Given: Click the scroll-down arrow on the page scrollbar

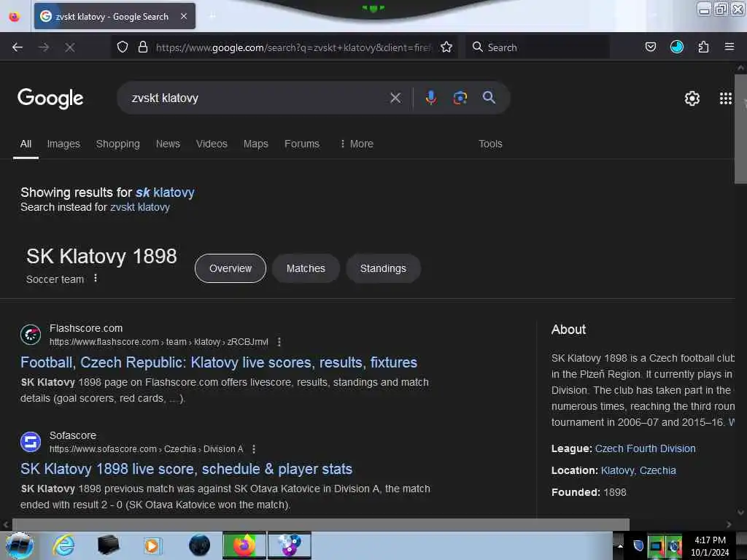Looking at the screenshot, I should (740, 513).
